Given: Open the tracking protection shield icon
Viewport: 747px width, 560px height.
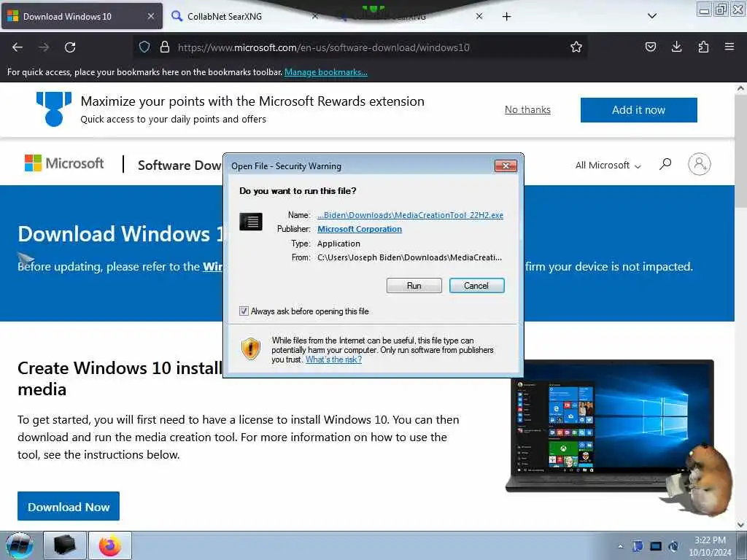Looking at the screenshot, I should pyautogui.click(x=144, y=47).
